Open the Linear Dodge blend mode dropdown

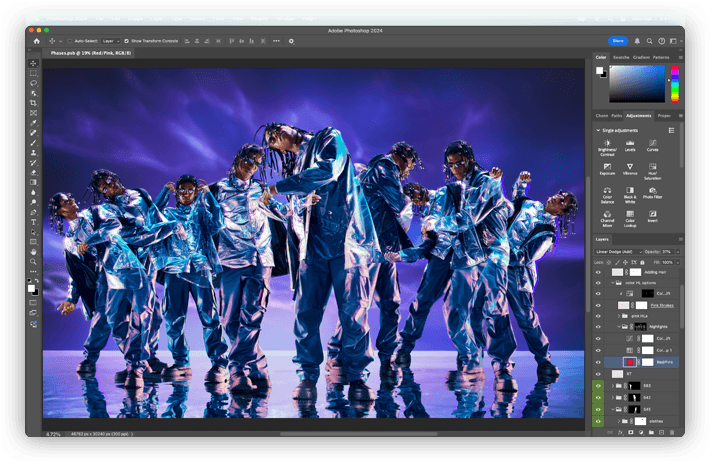tap(618, 251)
